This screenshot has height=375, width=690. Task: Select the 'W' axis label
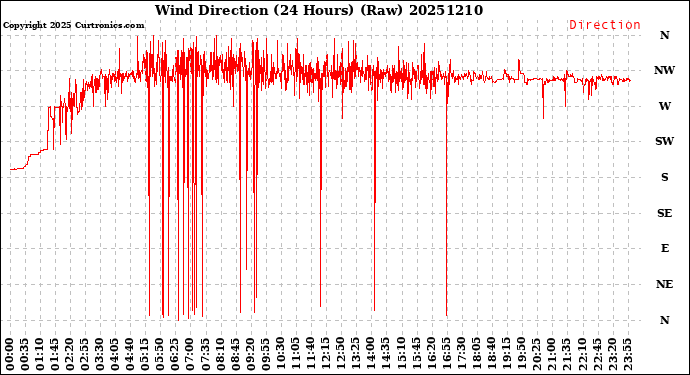pyautogui.click(x=665, y=106)
